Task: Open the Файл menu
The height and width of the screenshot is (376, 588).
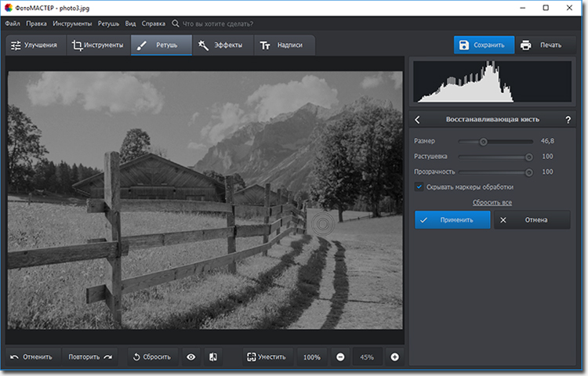Action: click(x=13, y=23)
